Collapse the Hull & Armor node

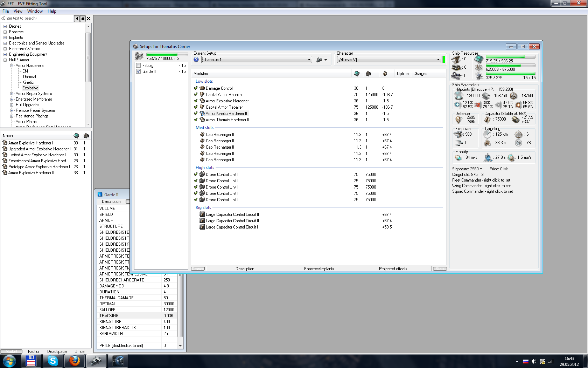pyautogui.click(x=5, y=60)
